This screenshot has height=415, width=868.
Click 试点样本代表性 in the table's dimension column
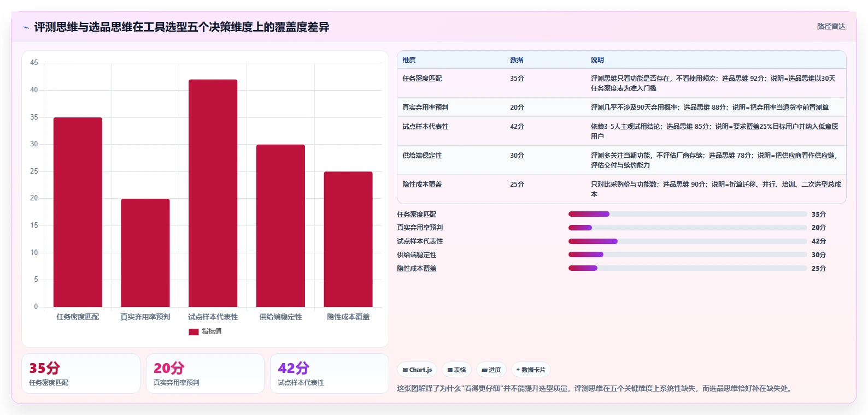click(425, 127)
